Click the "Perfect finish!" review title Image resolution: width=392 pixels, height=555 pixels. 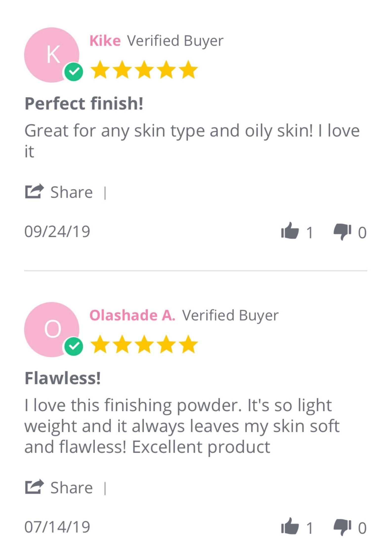point(84,103)
